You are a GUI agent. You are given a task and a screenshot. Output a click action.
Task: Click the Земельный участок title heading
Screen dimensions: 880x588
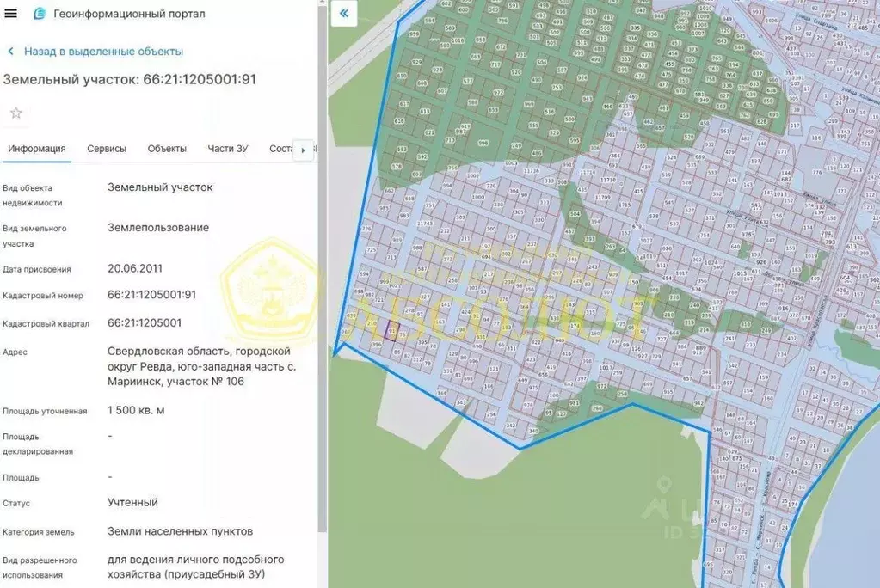[x=130, y=80]
